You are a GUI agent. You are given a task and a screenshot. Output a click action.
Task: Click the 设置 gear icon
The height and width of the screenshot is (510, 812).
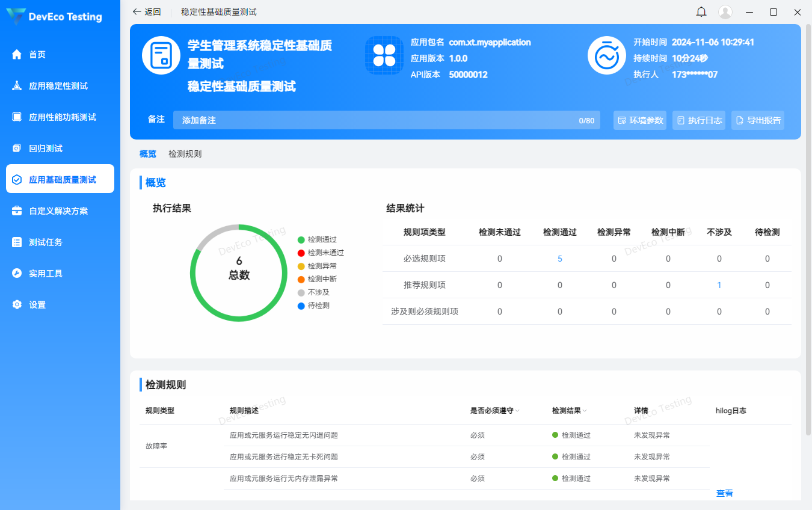pos(17,305)
